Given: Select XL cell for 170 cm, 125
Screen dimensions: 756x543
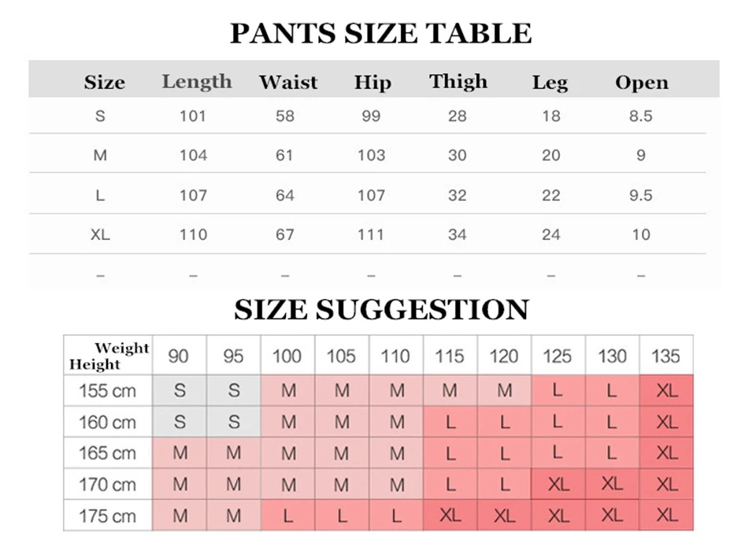Looking at the screenshot, I should [x=558, y=484].
